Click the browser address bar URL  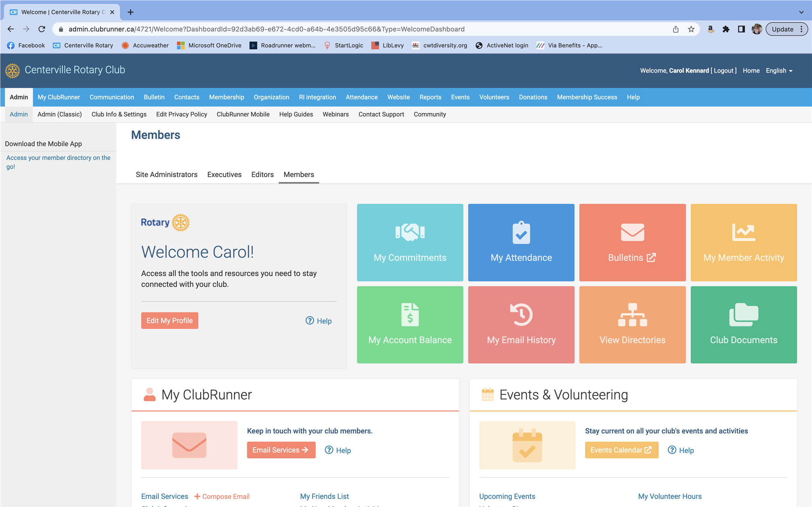tap(267, 29)
